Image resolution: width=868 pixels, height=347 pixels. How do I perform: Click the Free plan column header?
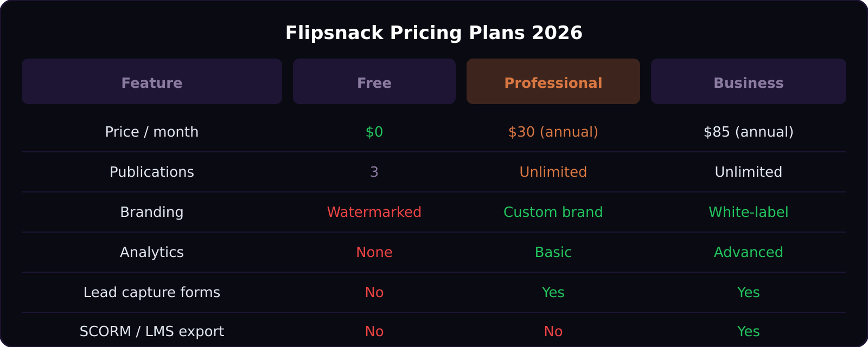(x=374, y=81)
